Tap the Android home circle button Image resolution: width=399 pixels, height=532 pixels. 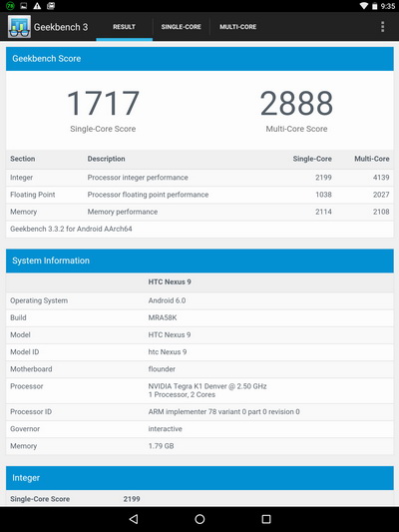[x=199, y=519]
